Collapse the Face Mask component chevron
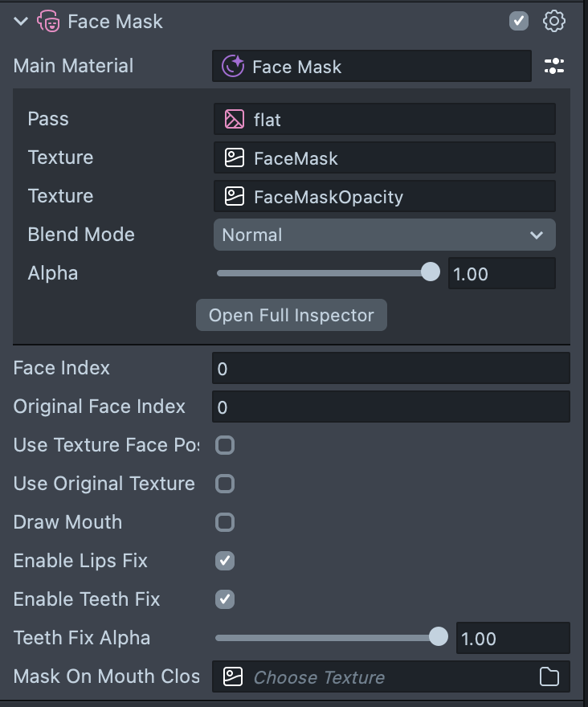Viewport: 588px width, 707px height. point(21,22)
